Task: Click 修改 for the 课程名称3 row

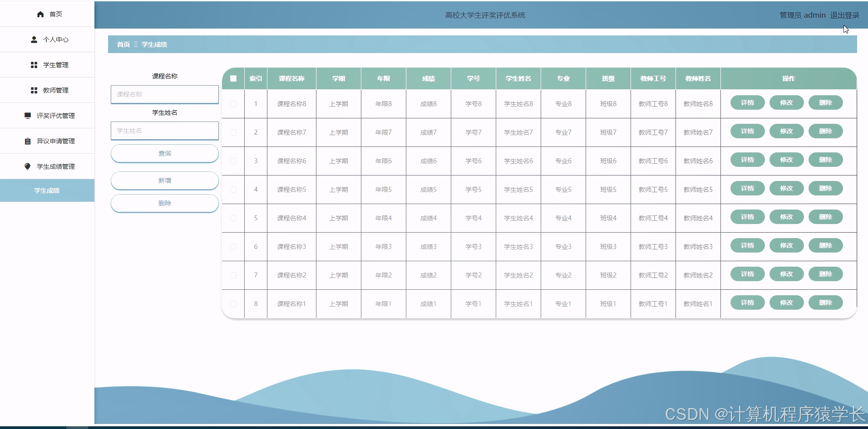Action: pyautogui.click(x=786, y=245)
